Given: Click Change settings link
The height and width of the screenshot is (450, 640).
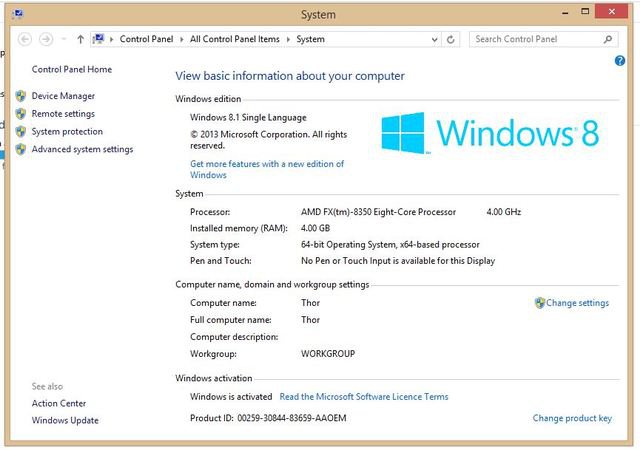Looking at the screenshot, I should coord(577,303).
